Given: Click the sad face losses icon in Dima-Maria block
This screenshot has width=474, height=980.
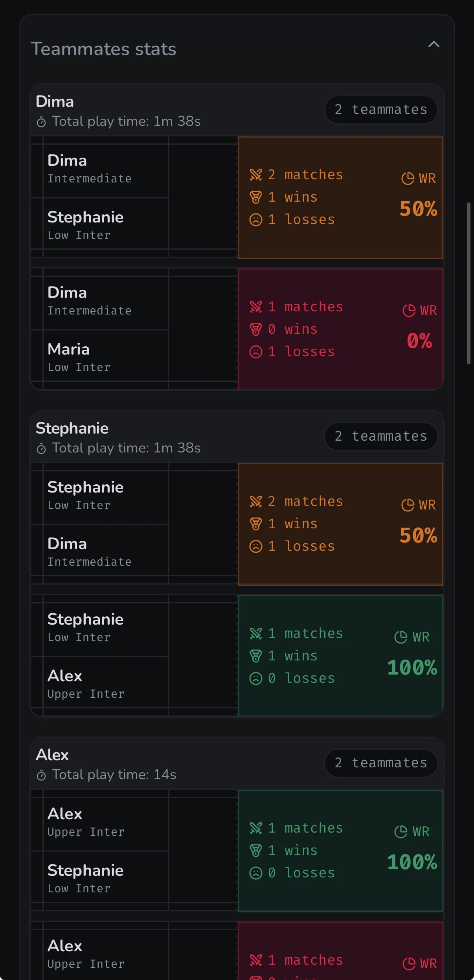Looking at the screenshot, I should coord(255,351).
